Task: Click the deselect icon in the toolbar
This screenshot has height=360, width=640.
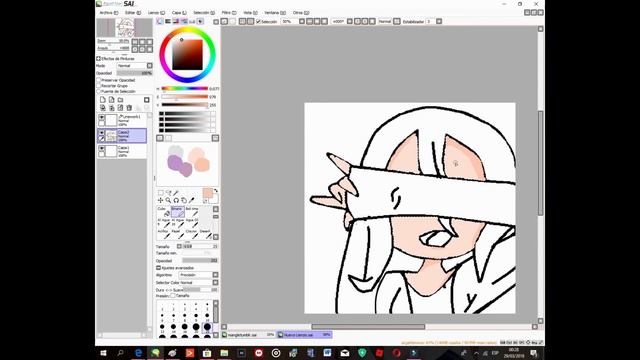Action: 242,21
